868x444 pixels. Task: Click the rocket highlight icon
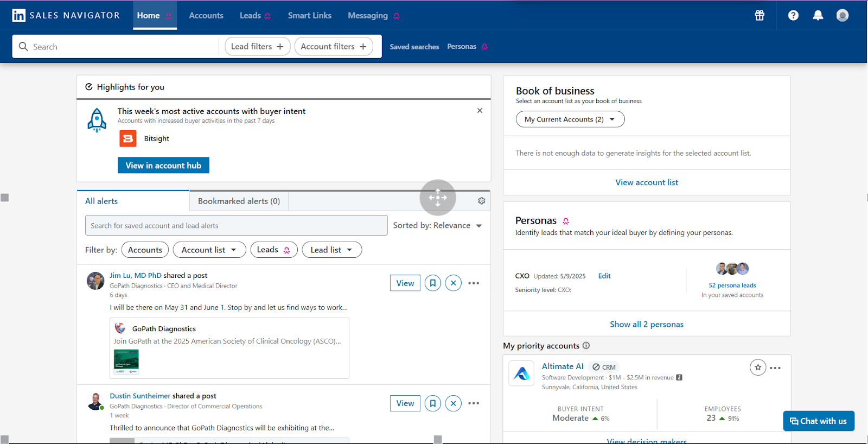tap(97, 120)
